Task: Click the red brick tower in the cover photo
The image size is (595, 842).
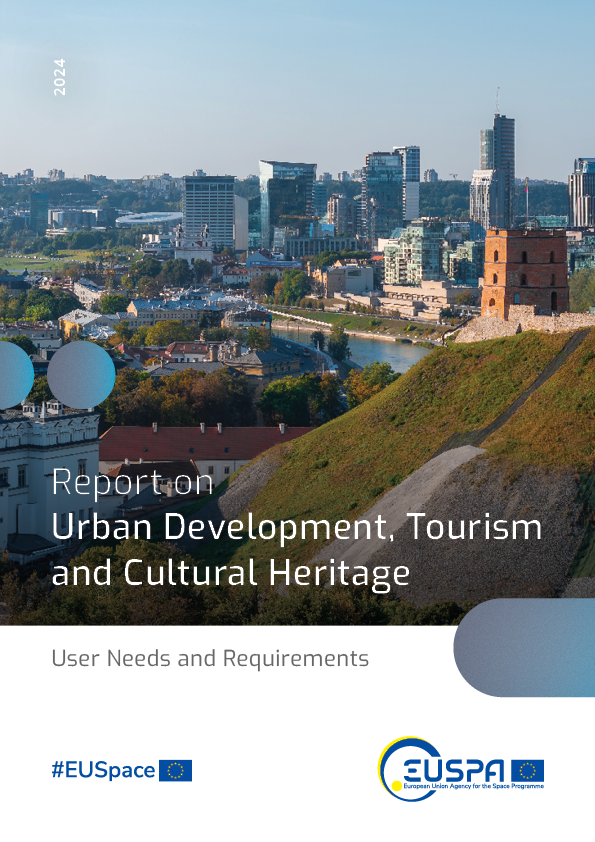Action: pos(525,273)
